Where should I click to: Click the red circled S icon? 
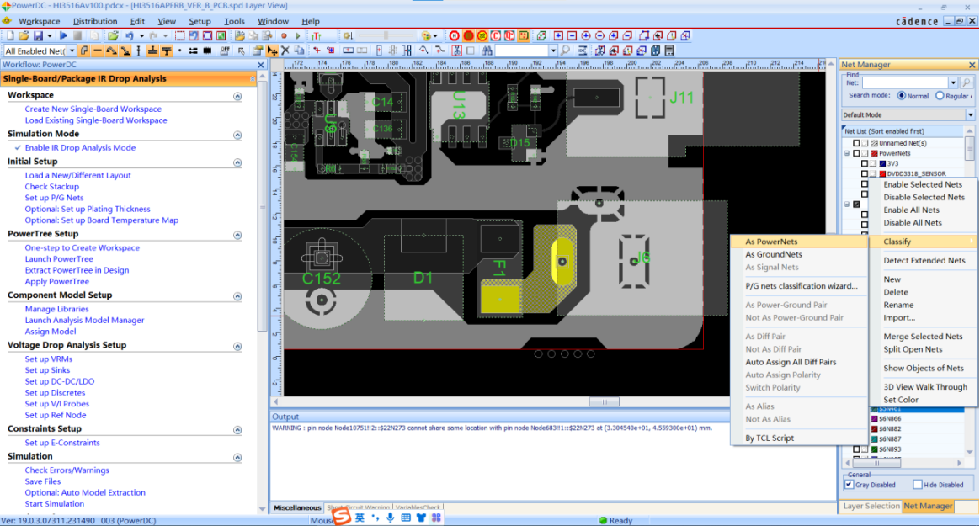[469, 35]
